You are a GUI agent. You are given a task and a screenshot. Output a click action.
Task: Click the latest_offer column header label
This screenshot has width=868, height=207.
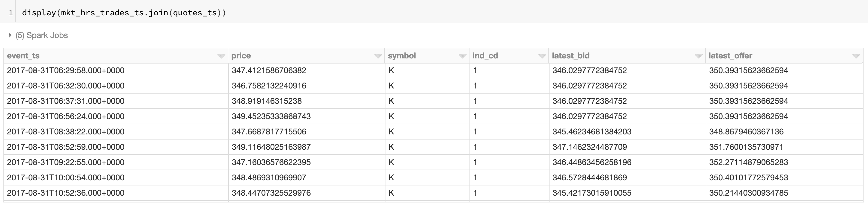pos(730,56)
